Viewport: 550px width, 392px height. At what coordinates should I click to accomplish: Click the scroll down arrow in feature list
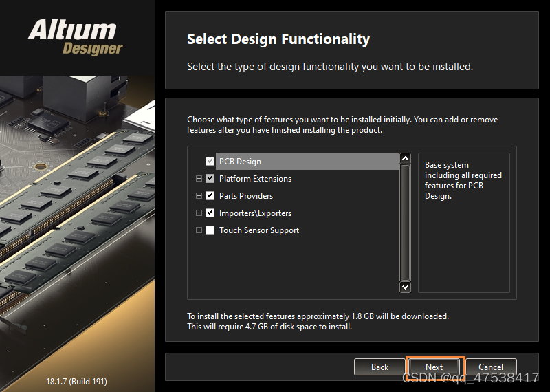(x=405, y=287)
